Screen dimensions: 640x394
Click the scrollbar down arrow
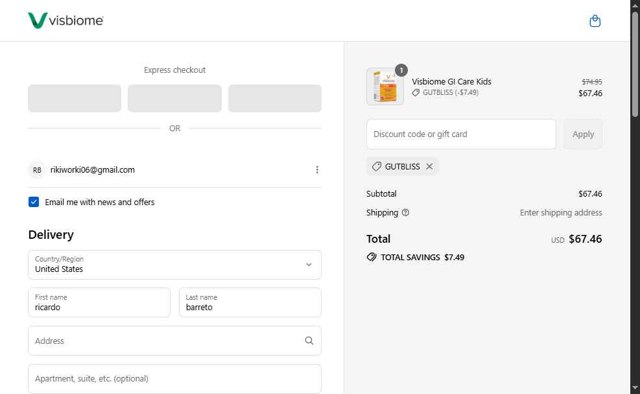point(635,388)
